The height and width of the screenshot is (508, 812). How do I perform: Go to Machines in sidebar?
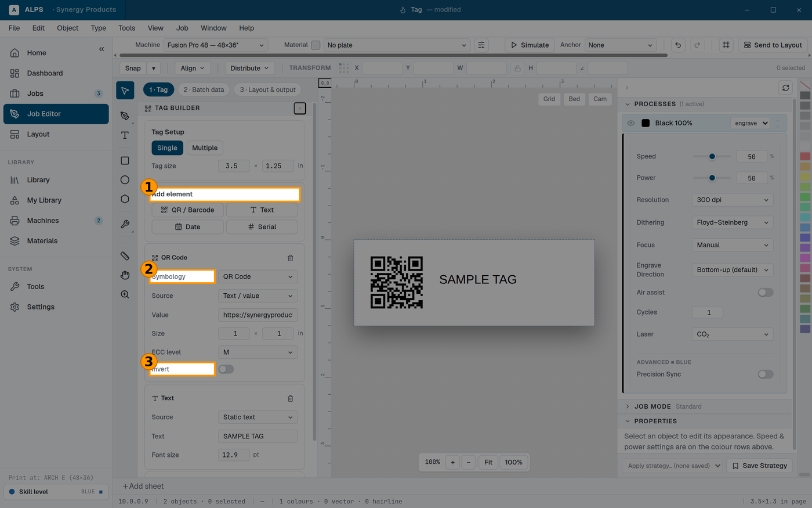coord(56,221)
